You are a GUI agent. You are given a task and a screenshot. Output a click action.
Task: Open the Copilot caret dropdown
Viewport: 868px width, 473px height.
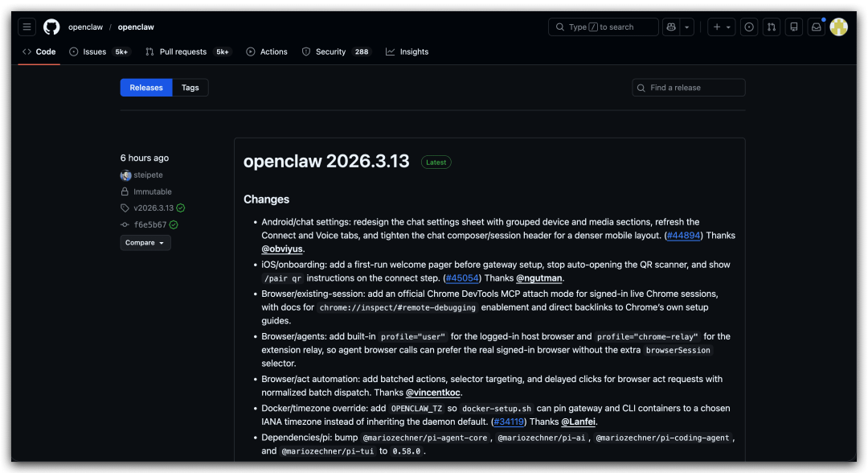(x=687, y=27)
